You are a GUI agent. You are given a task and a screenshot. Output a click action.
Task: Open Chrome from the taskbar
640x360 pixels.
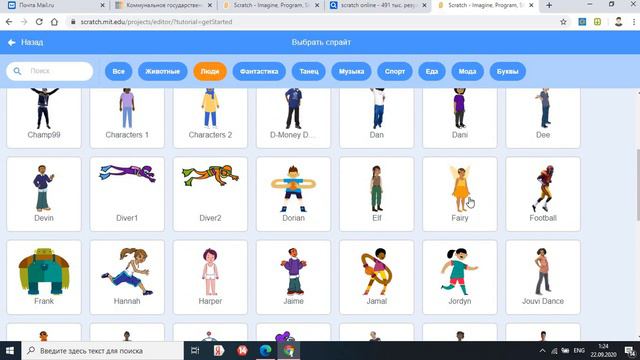[x=289, y=351]
